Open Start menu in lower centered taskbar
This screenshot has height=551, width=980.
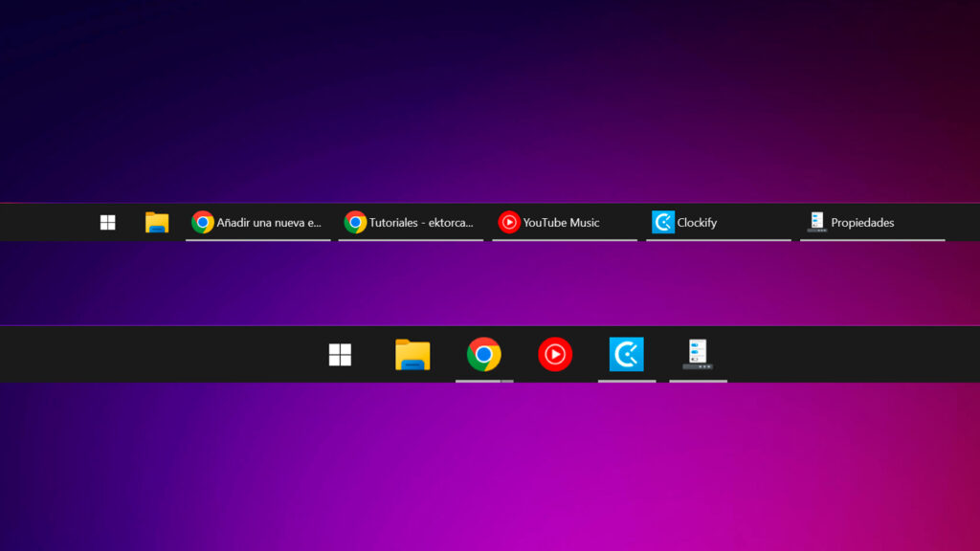(x=340, y=355)
